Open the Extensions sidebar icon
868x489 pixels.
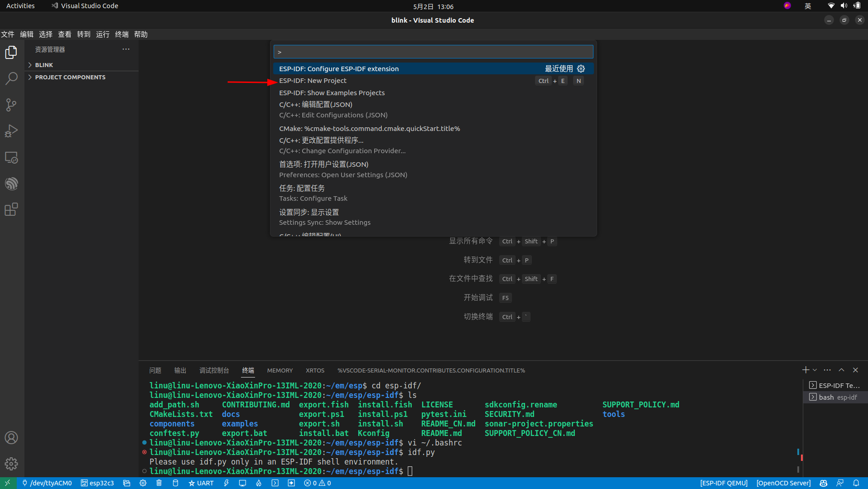click(11, 209)
